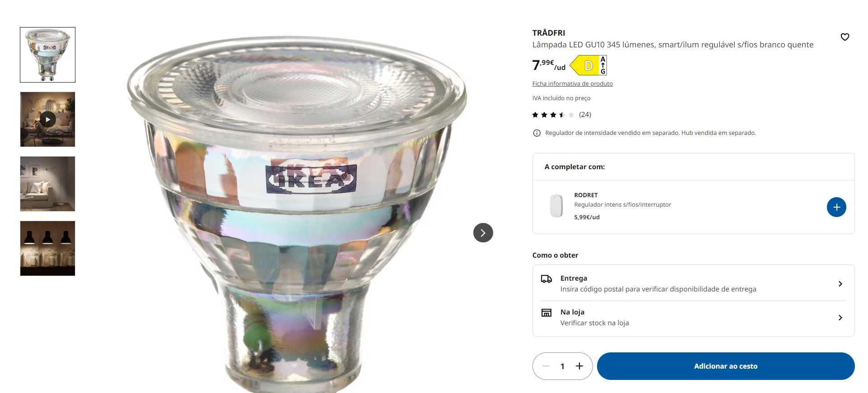The width and height of the screenshot is (868, 393).
Task: Click the energy class D label
Action: click(588, 65)
